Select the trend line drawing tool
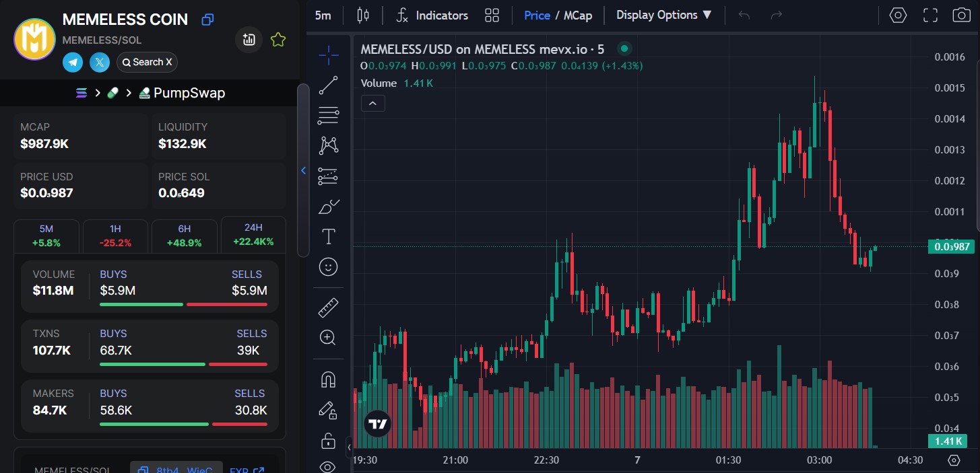Viewport: 980px width, 473px height. [328, 85]
